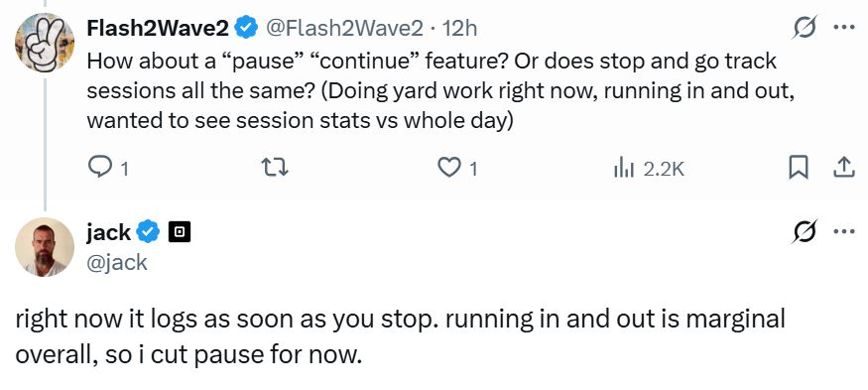
Task: Click jack's display name
Action: 108,232
